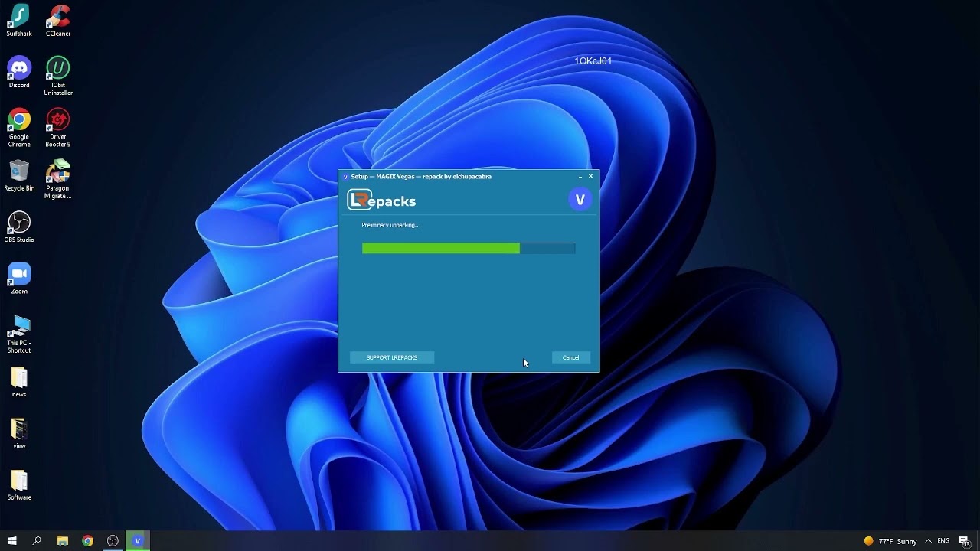Click the "Preliminary unpacking..." status text
980x551 pixels.
391,225
